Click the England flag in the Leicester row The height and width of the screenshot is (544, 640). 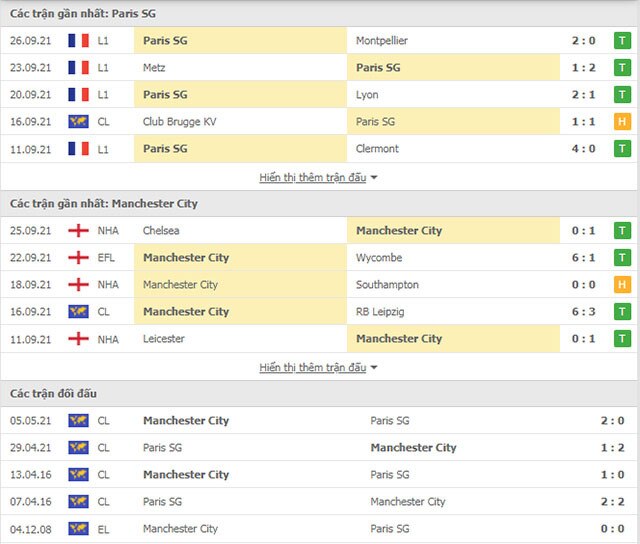78,339
